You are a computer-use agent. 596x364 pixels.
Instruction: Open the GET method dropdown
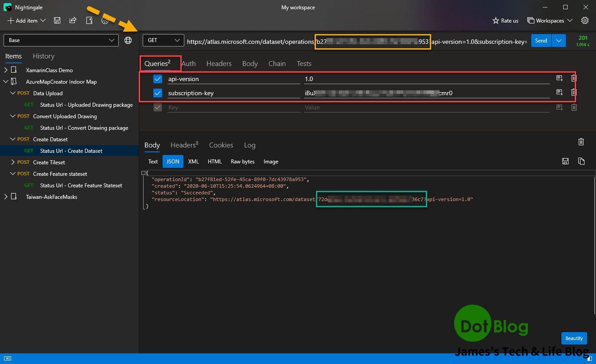pos(163,40)
